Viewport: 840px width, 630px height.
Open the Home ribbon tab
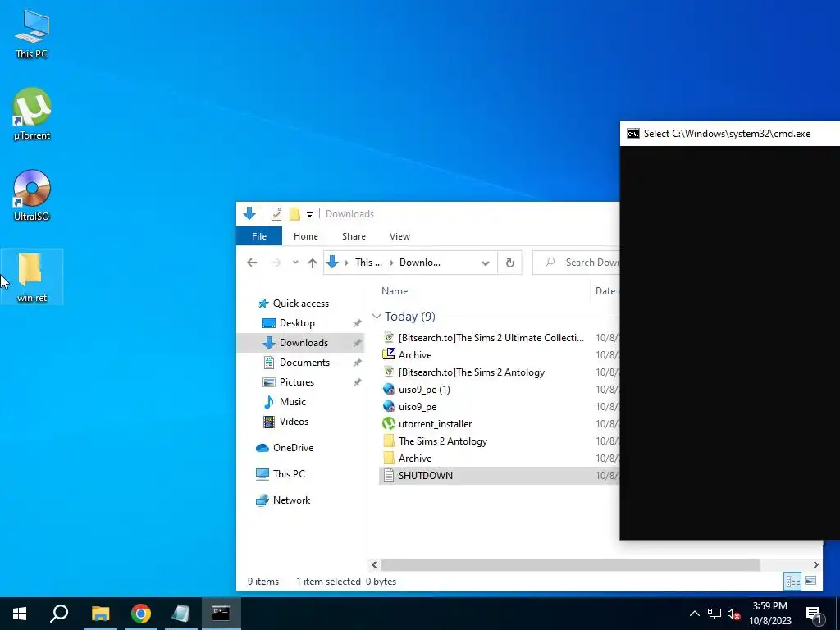coord(306,236)
